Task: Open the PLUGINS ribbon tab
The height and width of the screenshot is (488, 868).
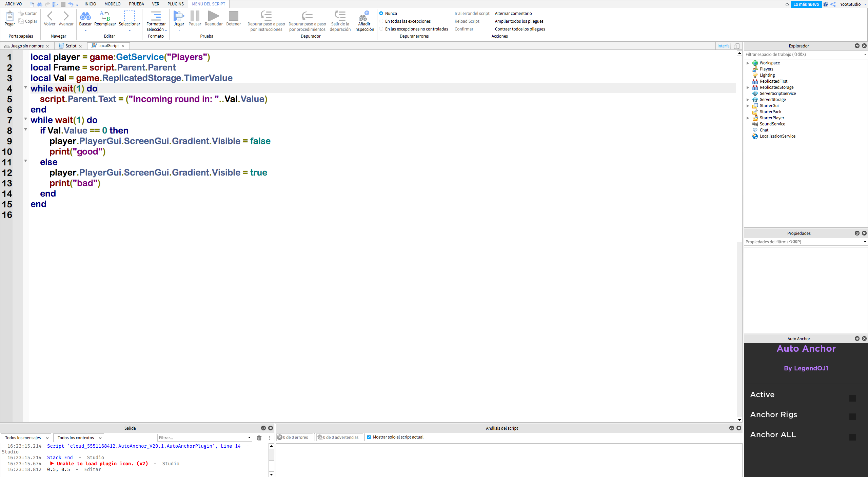Action: coord(175,4)
